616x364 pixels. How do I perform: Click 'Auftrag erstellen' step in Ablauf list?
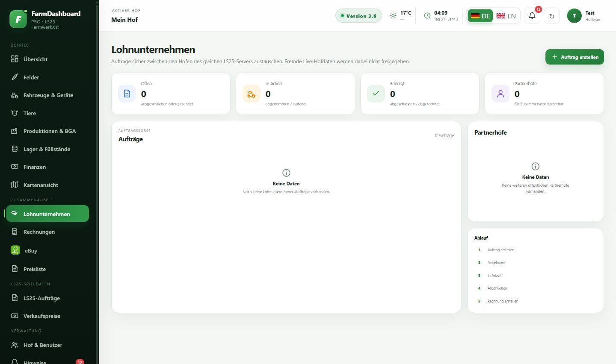click(x=501, y=250)
